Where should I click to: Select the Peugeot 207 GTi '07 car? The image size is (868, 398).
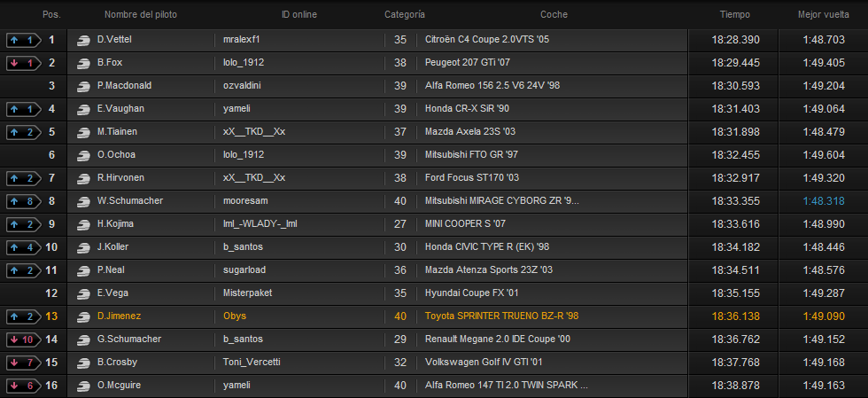(x=468, y=63)
